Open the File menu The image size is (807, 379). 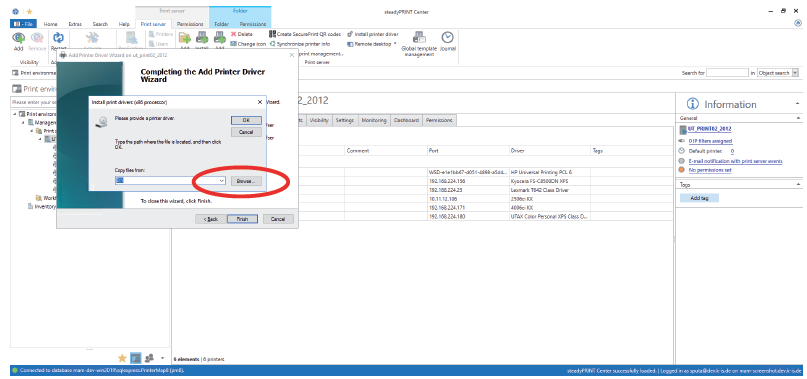(x=23, y=24)
